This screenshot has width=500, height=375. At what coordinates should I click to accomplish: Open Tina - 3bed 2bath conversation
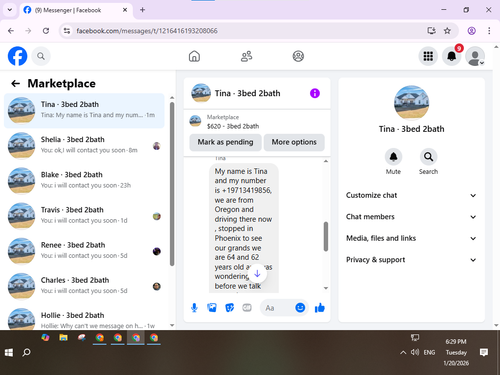[84, 110]
